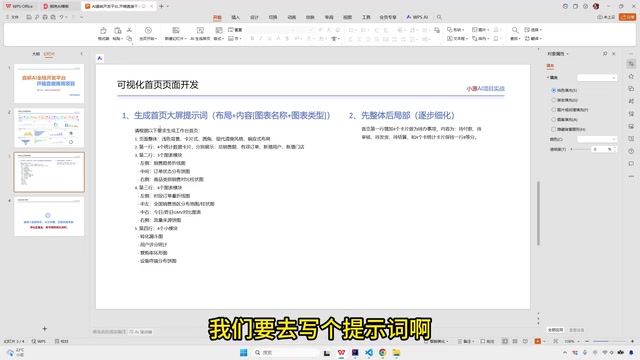Click the properties icon at top of right sidebar
The height and width of the screenshot is (360, 640).
tap(631, 64)
